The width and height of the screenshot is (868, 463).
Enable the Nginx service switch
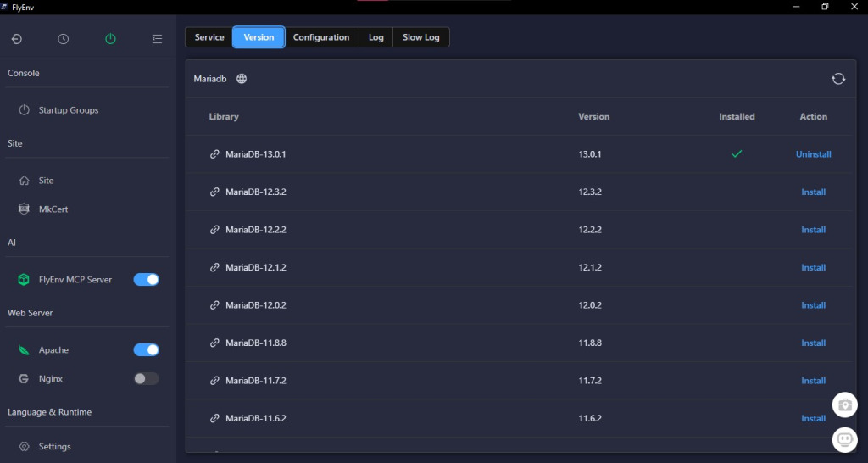pos(146,379)
